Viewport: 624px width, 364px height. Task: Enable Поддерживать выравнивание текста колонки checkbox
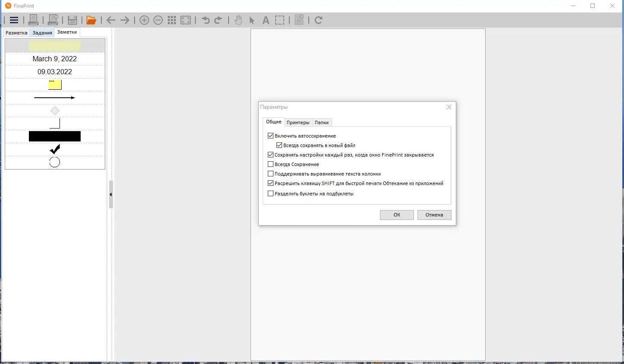pos(270,174)
